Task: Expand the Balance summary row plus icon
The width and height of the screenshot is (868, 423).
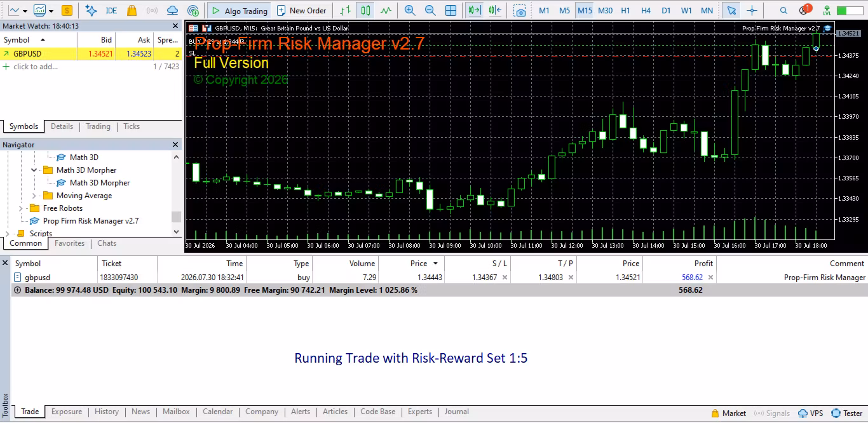Action: (17, 290)
